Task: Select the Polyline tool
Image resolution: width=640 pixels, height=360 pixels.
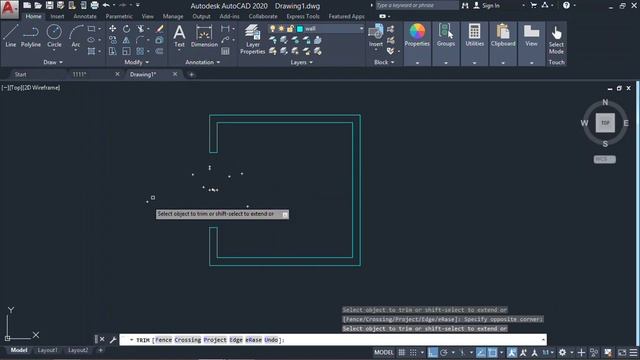Action: click(31, 36)
